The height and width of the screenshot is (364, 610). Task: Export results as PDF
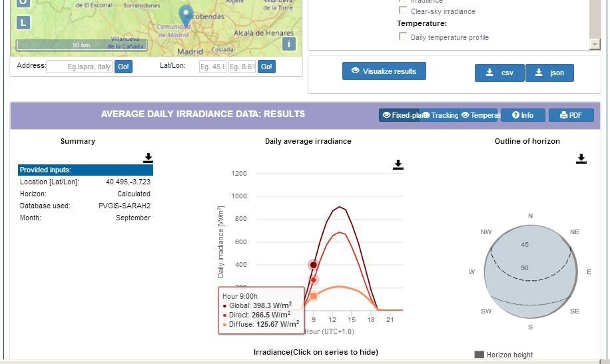tap(571, 115)
